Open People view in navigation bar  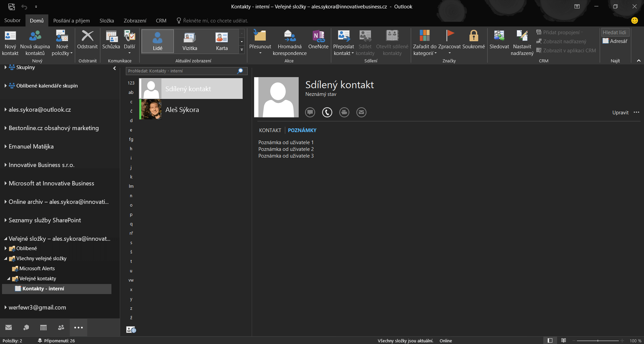61,328
